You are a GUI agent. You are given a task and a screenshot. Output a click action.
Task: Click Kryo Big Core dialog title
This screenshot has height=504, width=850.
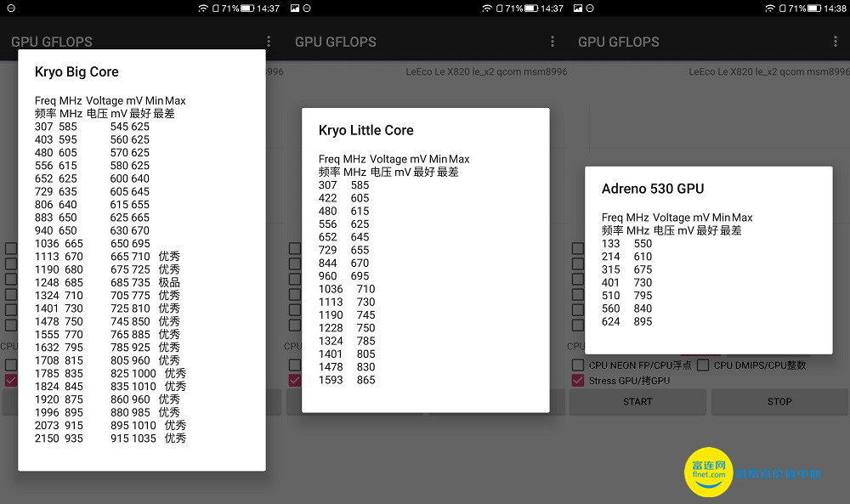[x=76, y=71]
